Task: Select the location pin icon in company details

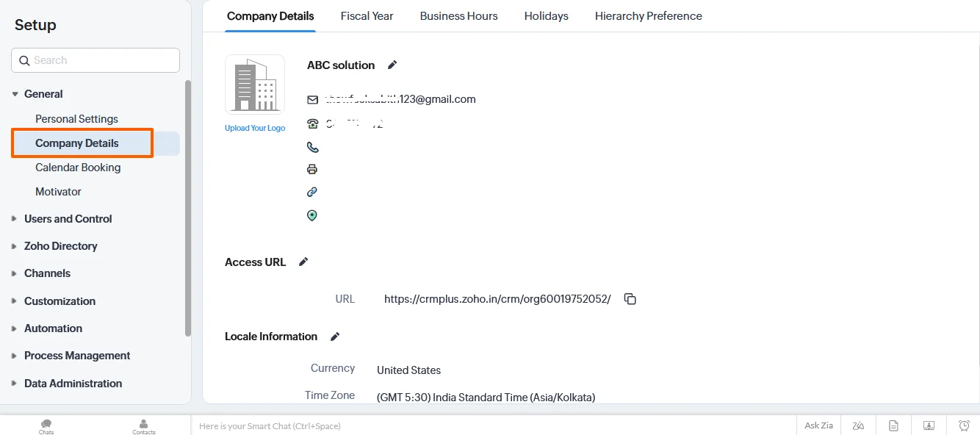Action: point(312,215)
